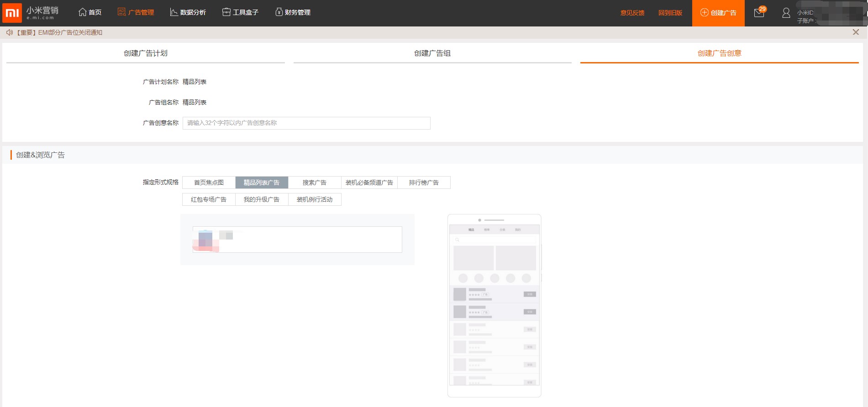Click the 回到旧版 link
The height and width of the screenshot is (407, 868).
(x=670, y=13)
